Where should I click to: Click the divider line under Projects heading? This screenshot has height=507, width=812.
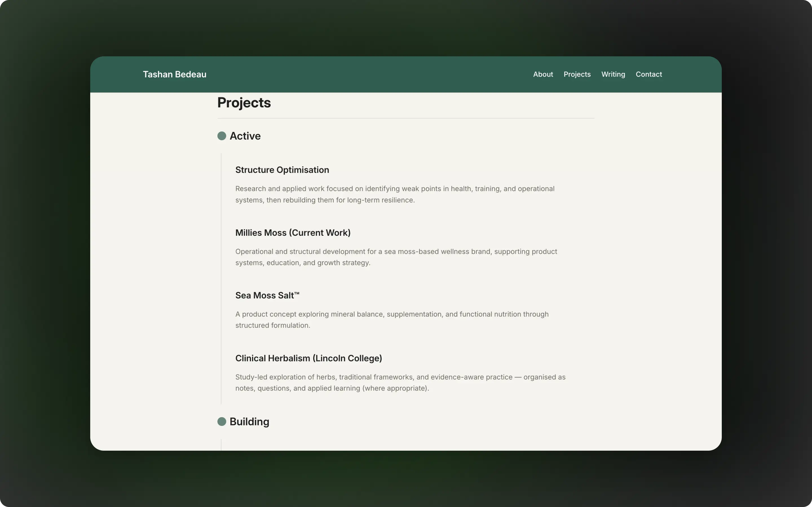[406, 118]
